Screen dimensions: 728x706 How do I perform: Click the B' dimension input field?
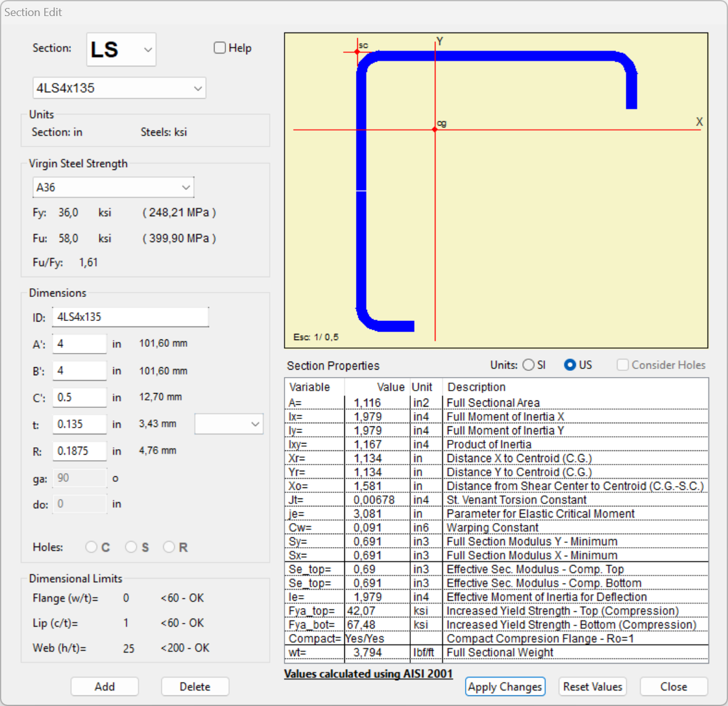(x=79, y=371)
